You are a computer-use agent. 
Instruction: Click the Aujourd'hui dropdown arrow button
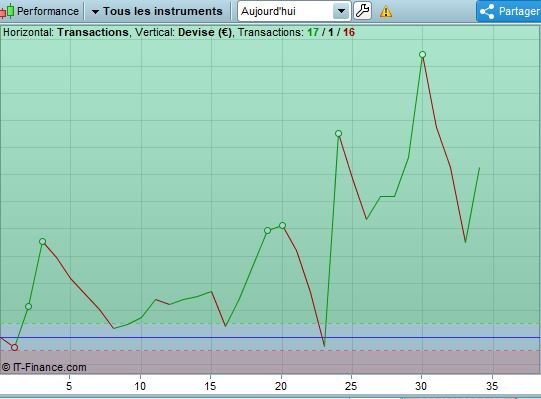(341, 11)
